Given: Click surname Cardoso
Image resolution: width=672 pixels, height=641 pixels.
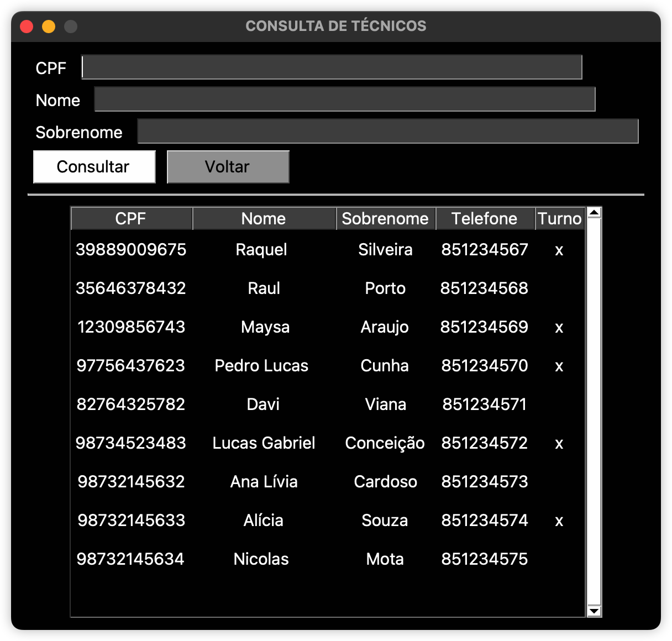Looking at the screenshot, I should [x=386, y=482].
